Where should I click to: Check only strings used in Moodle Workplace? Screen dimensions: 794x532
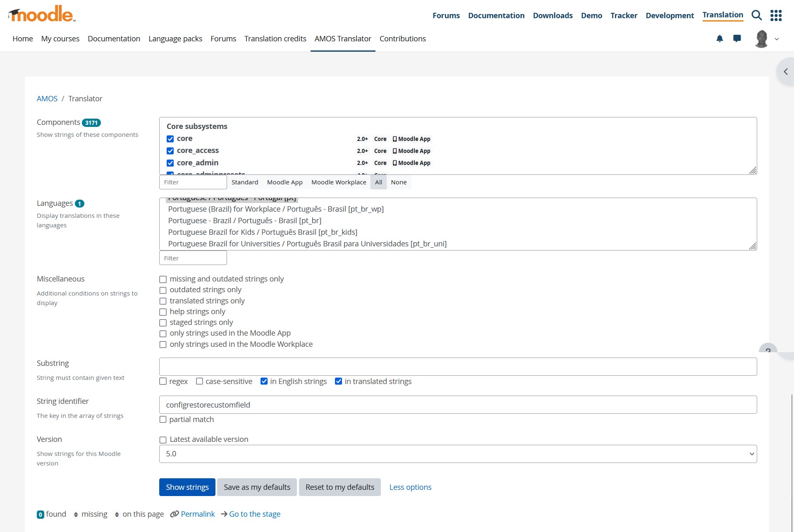click(x=163, y=344)
